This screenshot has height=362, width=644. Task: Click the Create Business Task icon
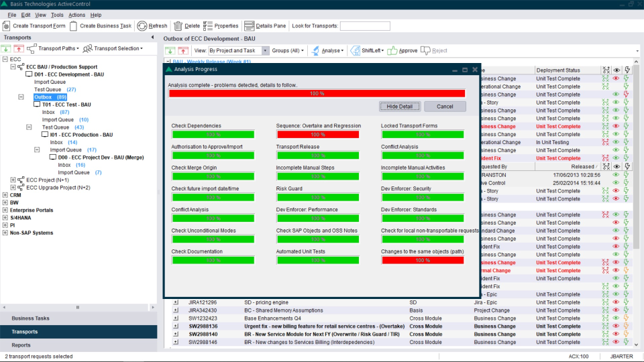pyautogui.click(x=73, y=26)
